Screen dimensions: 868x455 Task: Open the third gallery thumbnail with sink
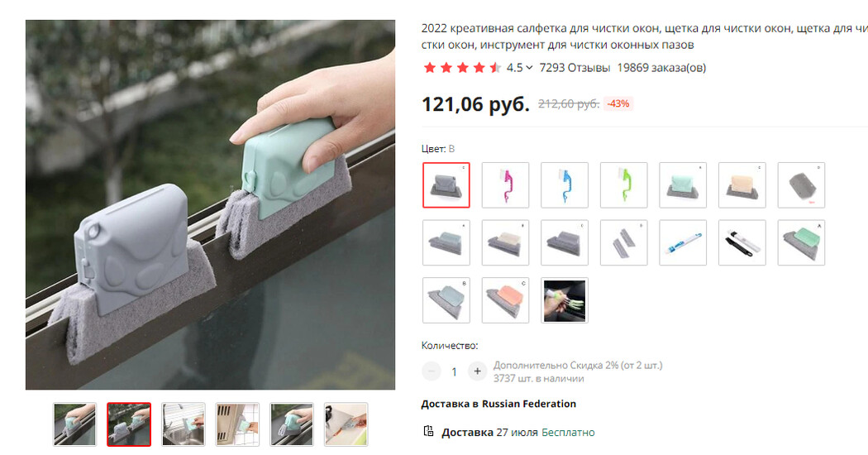click(x=184, y=424)
